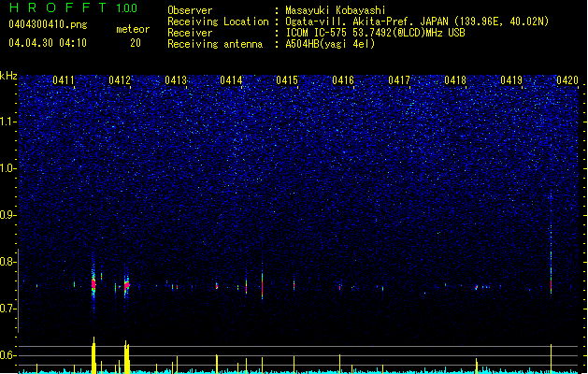Click the 0414 time marker
Viewport: 588px width, 374px height.
click(231, 80)
